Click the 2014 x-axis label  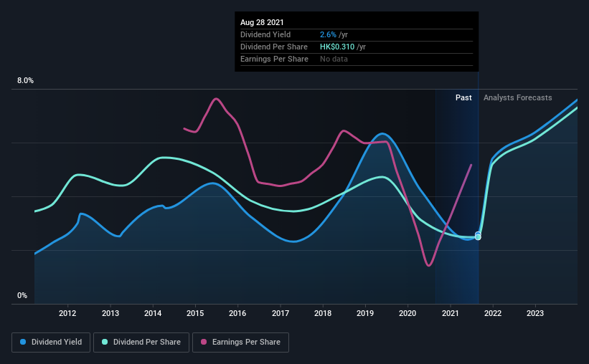pos(153,313)
